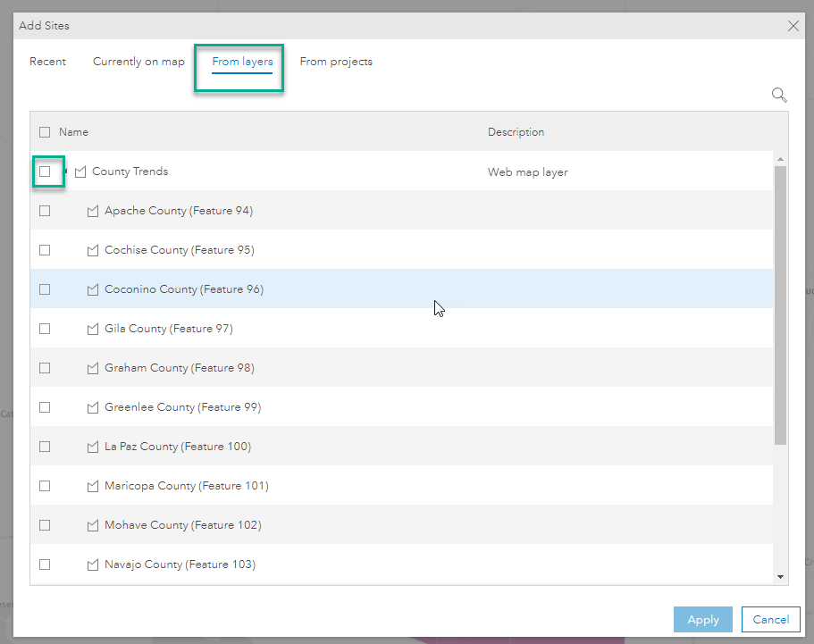The width and height of the screenshot is (814, 644).
Task: Click the scrollbar down arrow
Action: (780, 576)
